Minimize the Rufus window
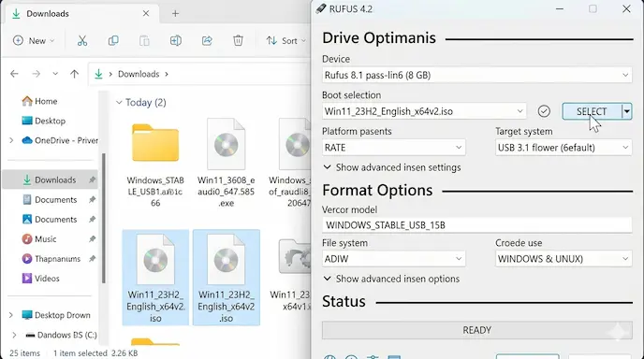Viewport: 644px width, 359px height. tap(560, 9)
